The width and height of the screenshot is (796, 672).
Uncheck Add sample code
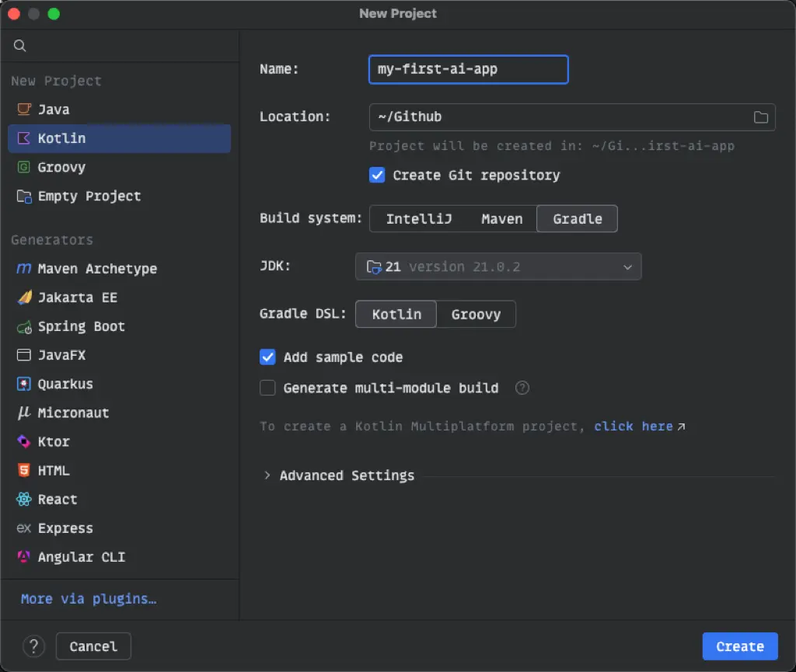(x=267, y=357)
